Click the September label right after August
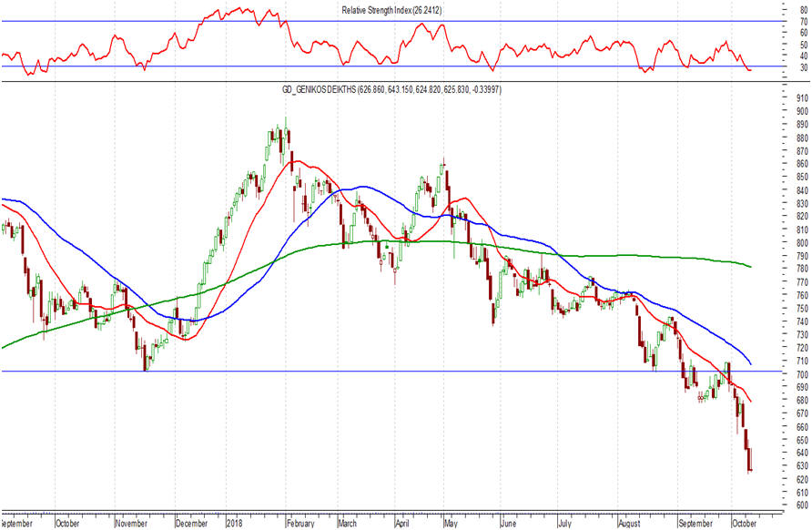Screen dimensions: 812x530 tap(696, 524)
